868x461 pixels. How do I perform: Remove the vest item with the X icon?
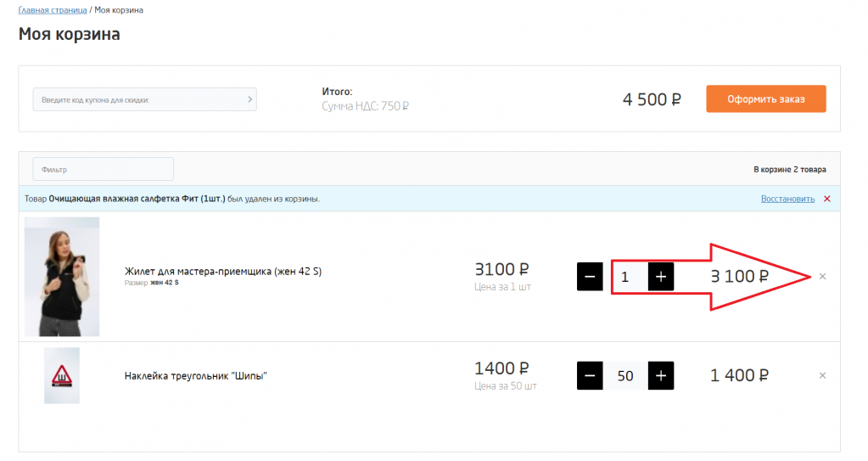pos(822,277)
